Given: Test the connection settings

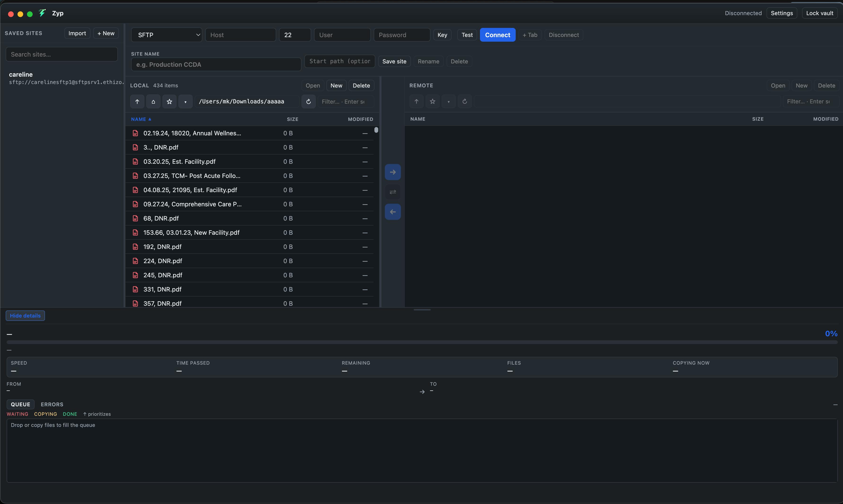Looking at the screenshot, I should pyautogui.click(x=467, y=35).
